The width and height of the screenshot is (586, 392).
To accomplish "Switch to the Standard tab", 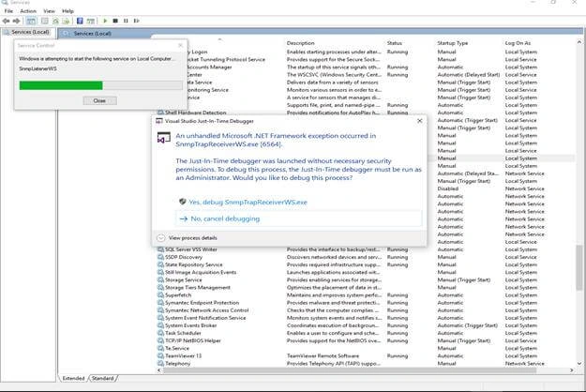I will click(103, 378).
